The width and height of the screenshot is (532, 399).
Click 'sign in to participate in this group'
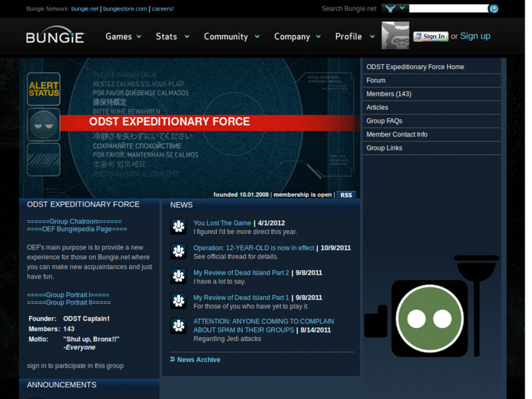pos(75,366)
